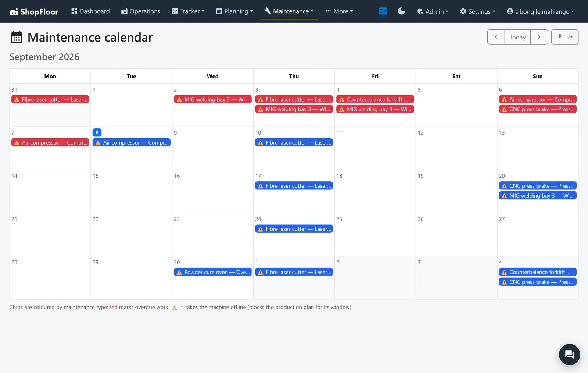Open Counterbalance forklift chip on Oct 4
Image resolution: width=588 pixels, height=373 pixels.
coord(538,272)
